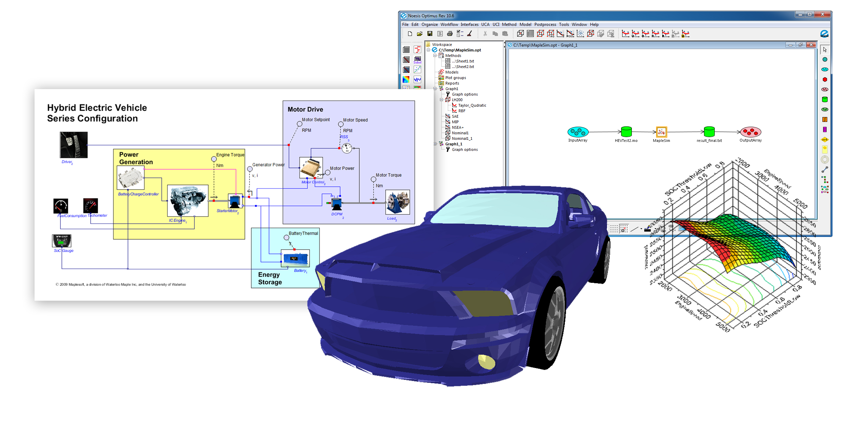Select the Sobol method icon

coord(417,60)
